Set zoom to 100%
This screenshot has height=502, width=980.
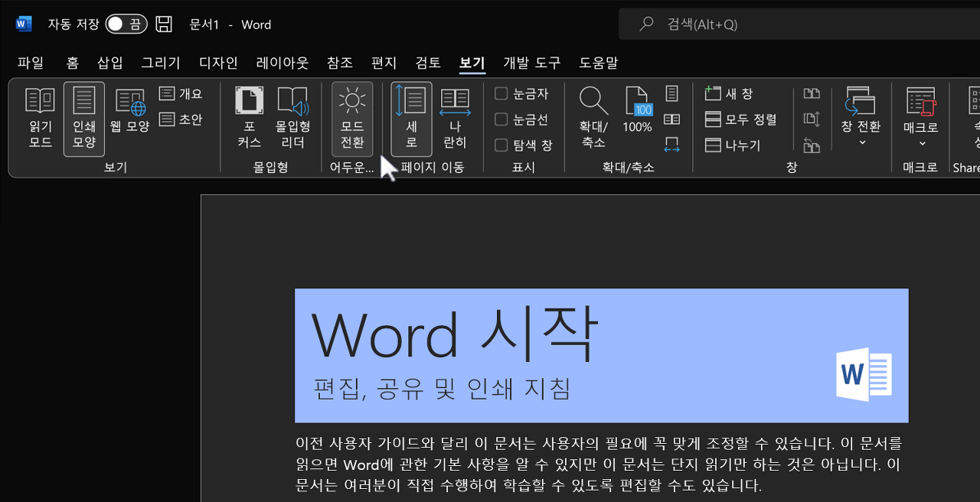click(x=637, y=111)
